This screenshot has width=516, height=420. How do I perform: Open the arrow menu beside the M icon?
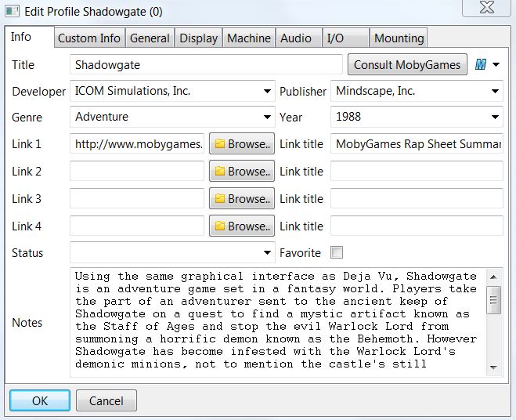click(496, 64)
